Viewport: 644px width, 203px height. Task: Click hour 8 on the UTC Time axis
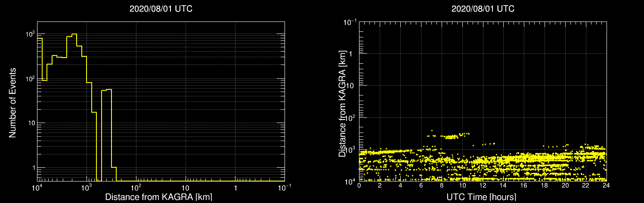tap(442, 186)
